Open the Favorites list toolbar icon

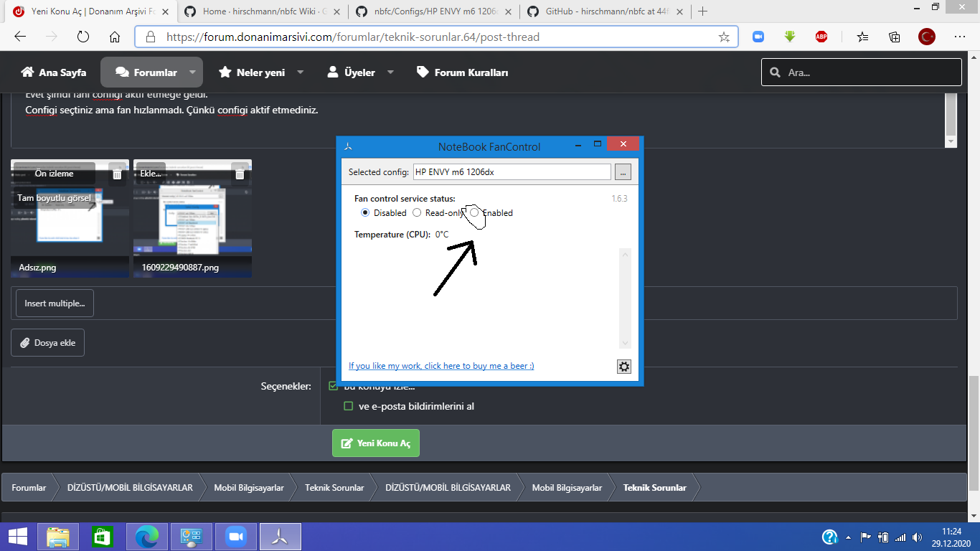click(862, 37)
